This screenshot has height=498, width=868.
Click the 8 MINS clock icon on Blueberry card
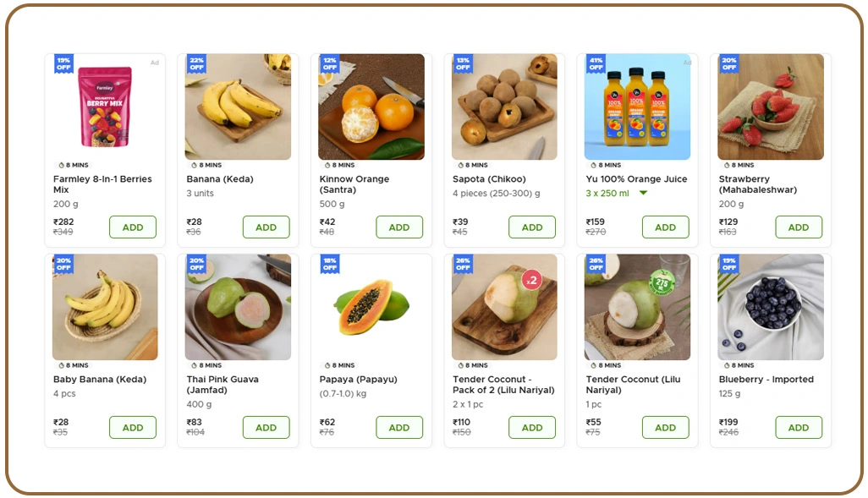(725, 365)
